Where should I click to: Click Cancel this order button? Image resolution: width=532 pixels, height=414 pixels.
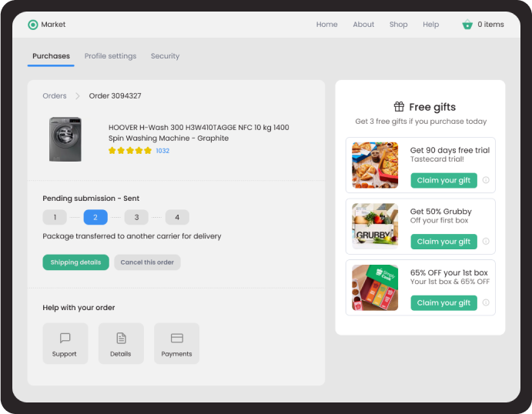[147, 262]
